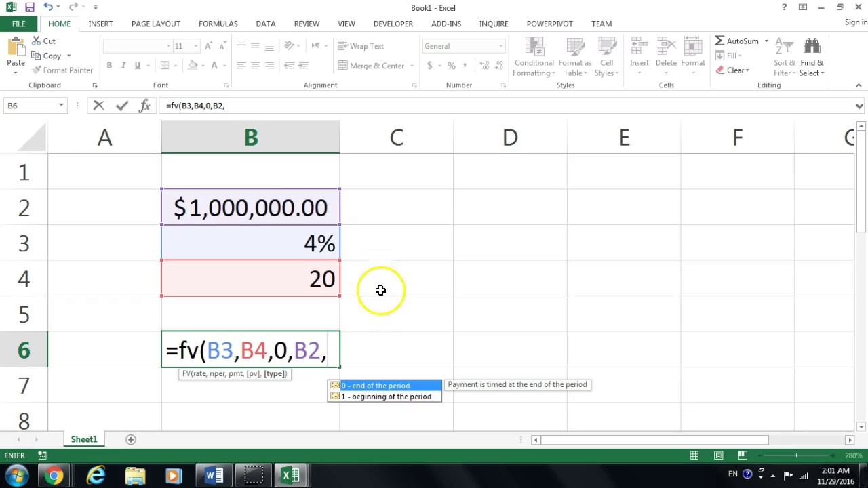868x488 pixels.
Task: Choose '0 - end of the period' option
Action: point(384,386)
